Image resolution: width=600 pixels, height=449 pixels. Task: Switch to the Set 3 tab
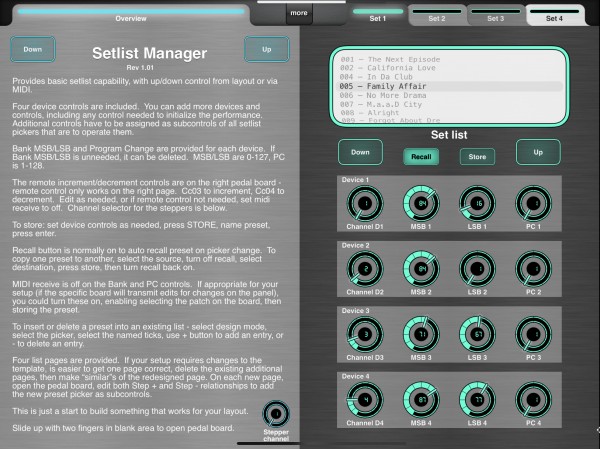pyautogui.click(x=496, y=15)
